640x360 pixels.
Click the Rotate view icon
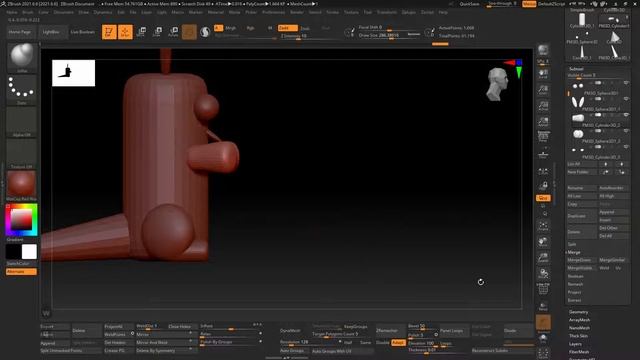point(543,273)
